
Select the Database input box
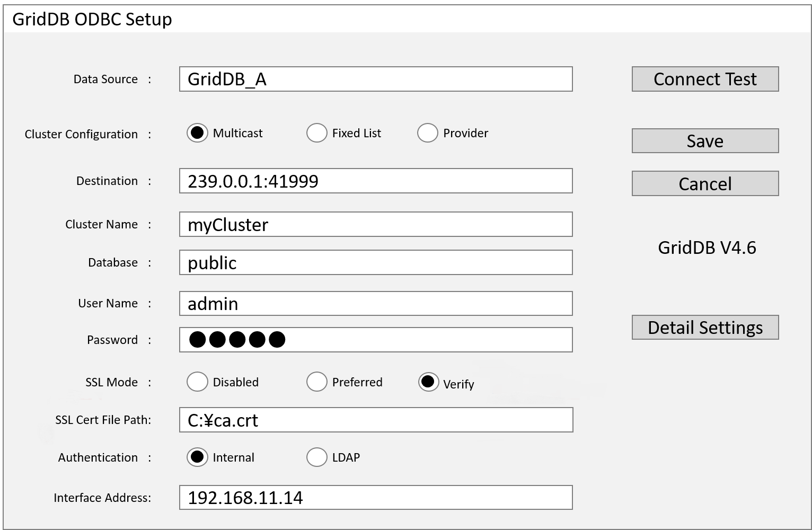pyautogui.click(x=375, y=263)
